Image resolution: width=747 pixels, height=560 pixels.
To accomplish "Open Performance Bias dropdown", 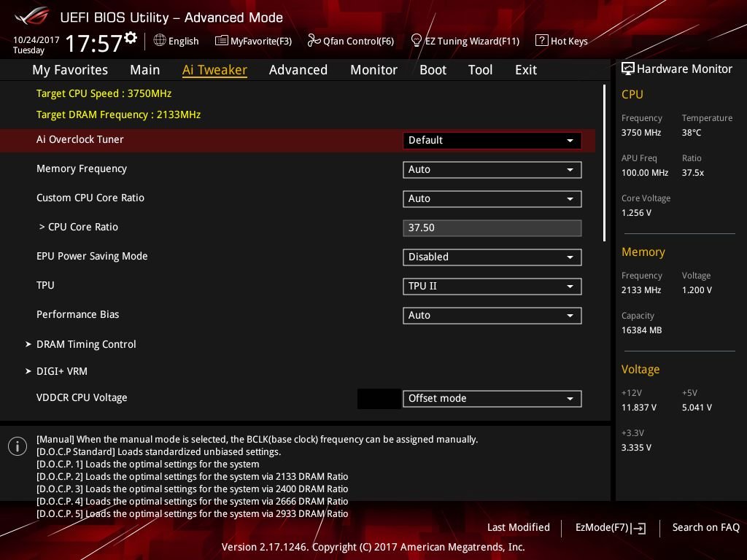I will click(x=492, y=315).
